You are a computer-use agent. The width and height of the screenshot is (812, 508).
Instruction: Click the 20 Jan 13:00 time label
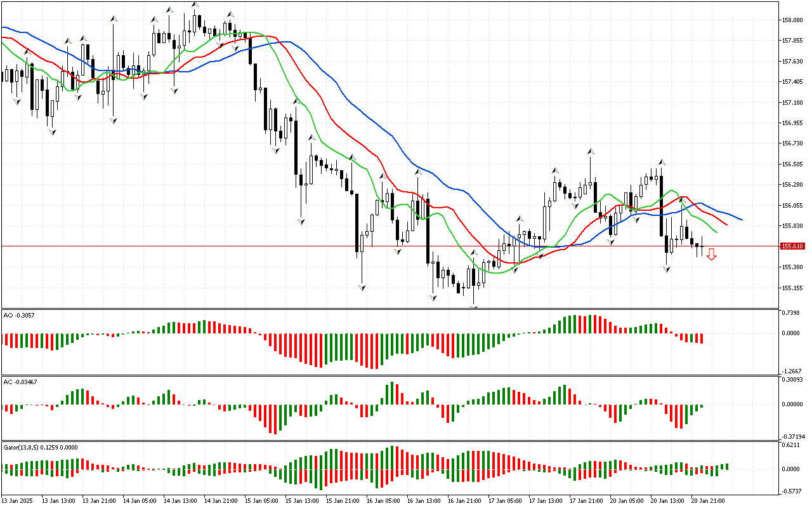point(667,501)
